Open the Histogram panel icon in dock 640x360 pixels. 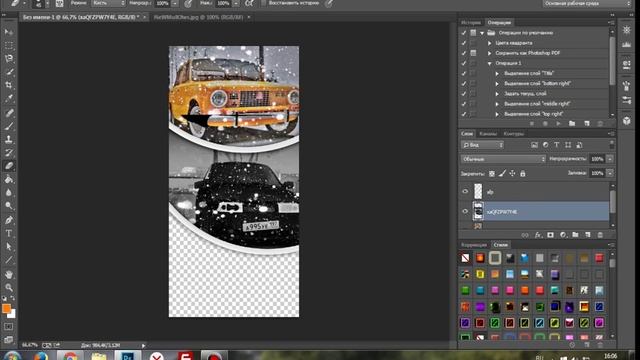click(627, 45)
